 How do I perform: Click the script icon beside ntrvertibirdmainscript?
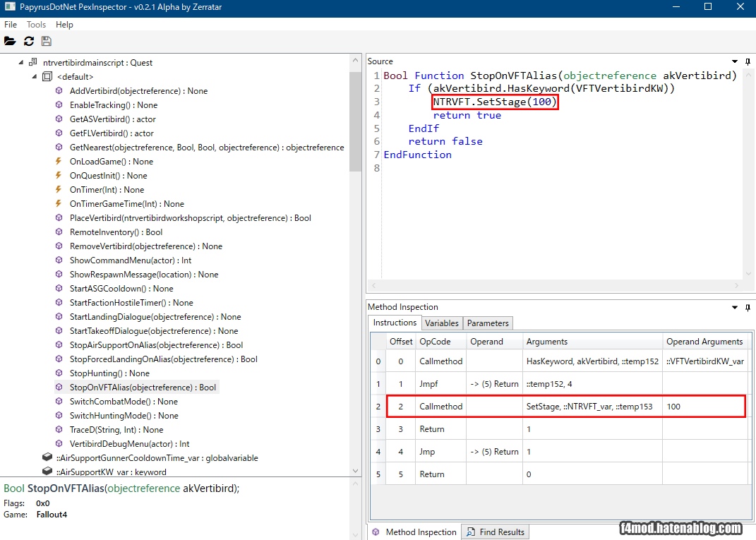[x=32, y=62]
